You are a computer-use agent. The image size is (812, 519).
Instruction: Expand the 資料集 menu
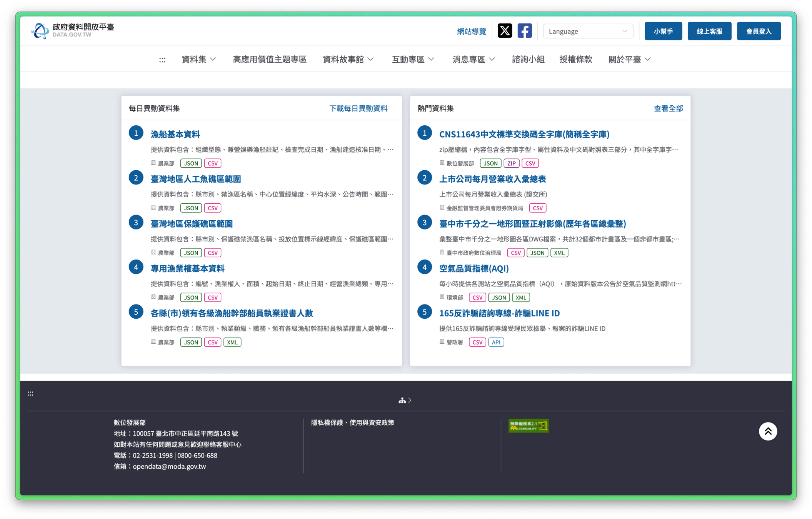[198, 59]
